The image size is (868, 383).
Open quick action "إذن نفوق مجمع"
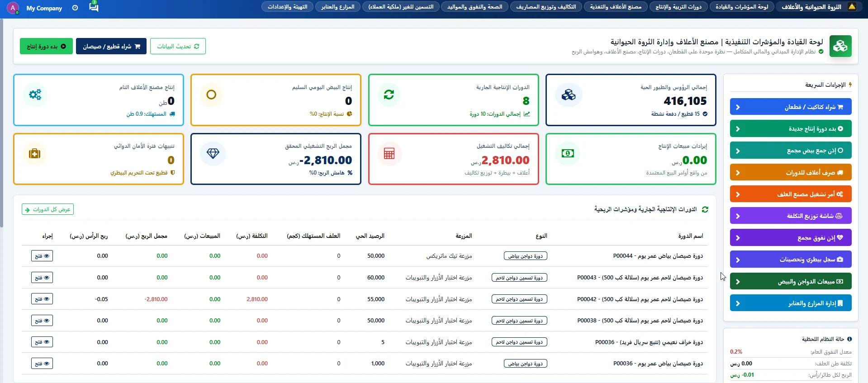click(791, 237)
